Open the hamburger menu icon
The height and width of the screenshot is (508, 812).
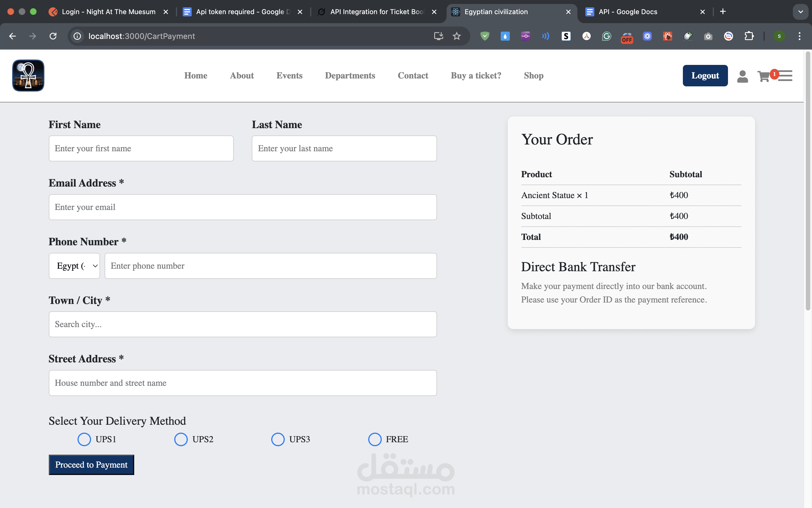pyautogui.click(x=785, y=76)
